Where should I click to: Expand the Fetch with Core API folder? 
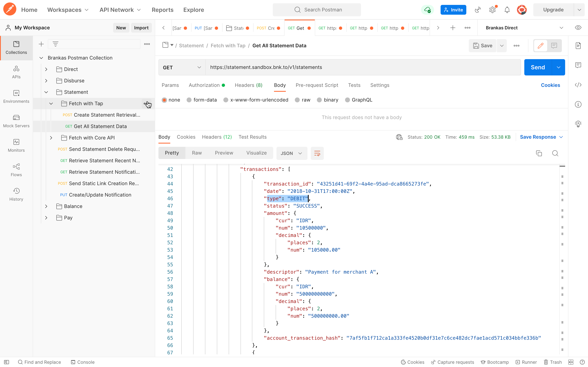[51, 138]
